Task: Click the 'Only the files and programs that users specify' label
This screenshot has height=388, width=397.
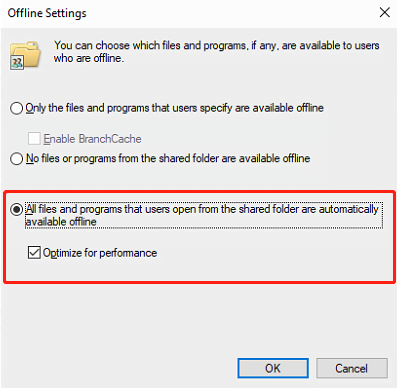Action: 174,108
